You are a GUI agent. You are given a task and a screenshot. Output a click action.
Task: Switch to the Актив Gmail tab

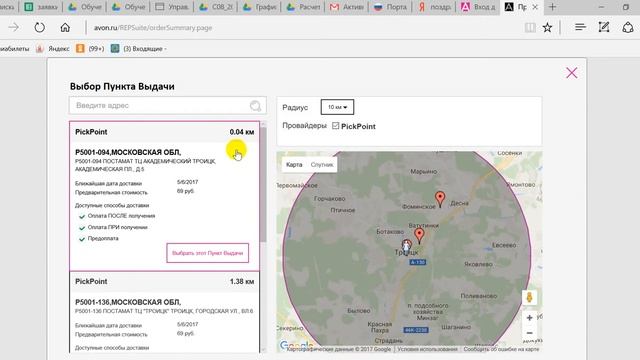coord(347,7)
